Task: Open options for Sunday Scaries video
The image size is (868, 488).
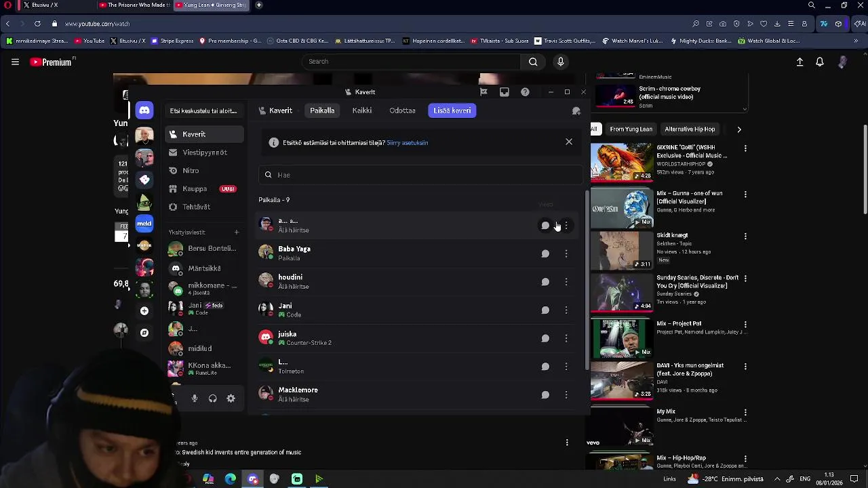Action: click(745, 279)
